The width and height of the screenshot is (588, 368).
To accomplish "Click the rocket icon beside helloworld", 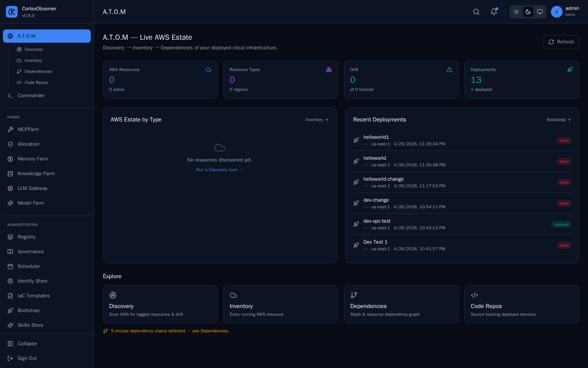I will (x=356, y=161).
